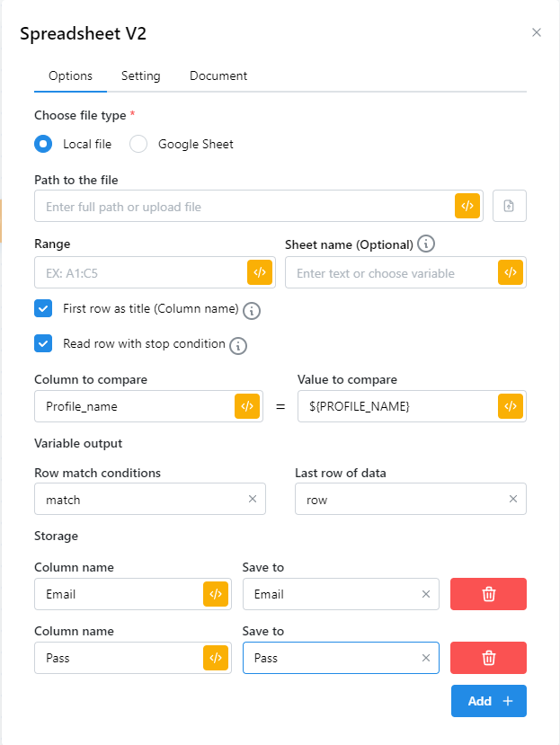Image resolution: width=560 pixels, height=745 pixels.
Task: Click variable icon in Path to the file field
Action: (x=467, y=206)
